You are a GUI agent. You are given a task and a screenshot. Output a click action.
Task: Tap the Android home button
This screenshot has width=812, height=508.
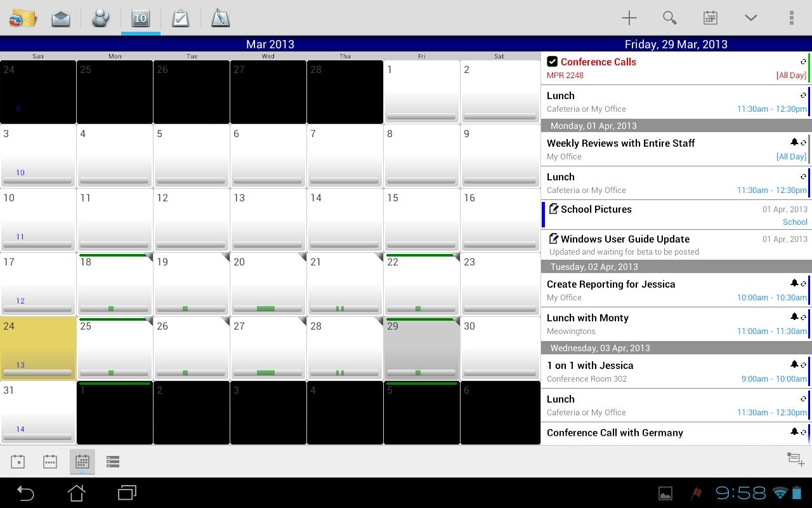(76, 493)
